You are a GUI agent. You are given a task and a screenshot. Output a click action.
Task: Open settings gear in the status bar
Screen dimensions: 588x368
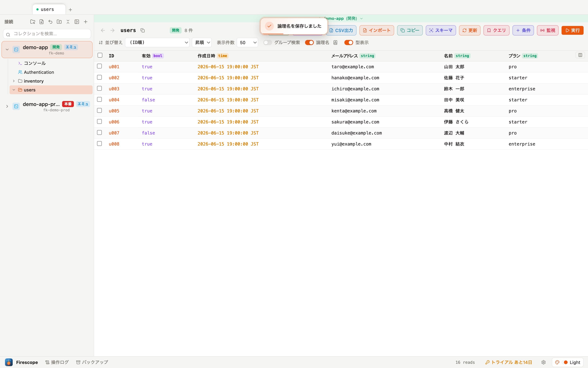tap(544, 362)
